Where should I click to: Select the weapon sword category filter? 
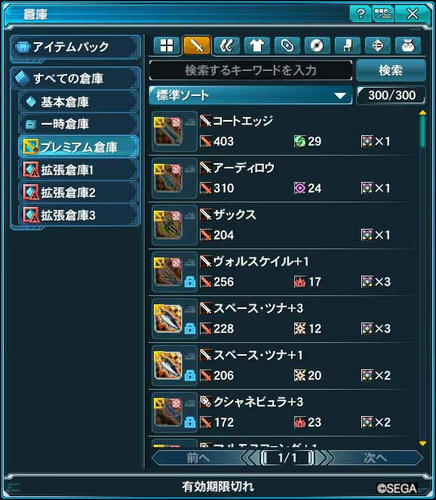coord(197,45)
